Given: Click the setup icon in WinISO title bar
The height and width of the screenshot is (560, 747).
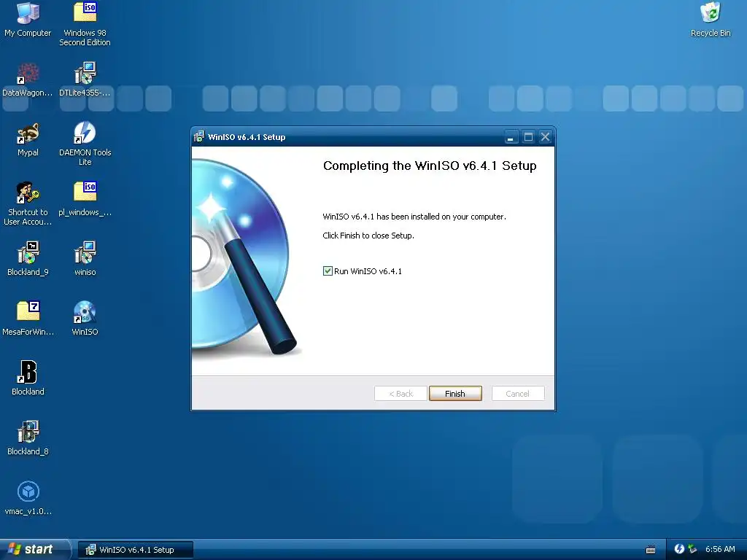Looking at the screenshot, I should 199,136.
